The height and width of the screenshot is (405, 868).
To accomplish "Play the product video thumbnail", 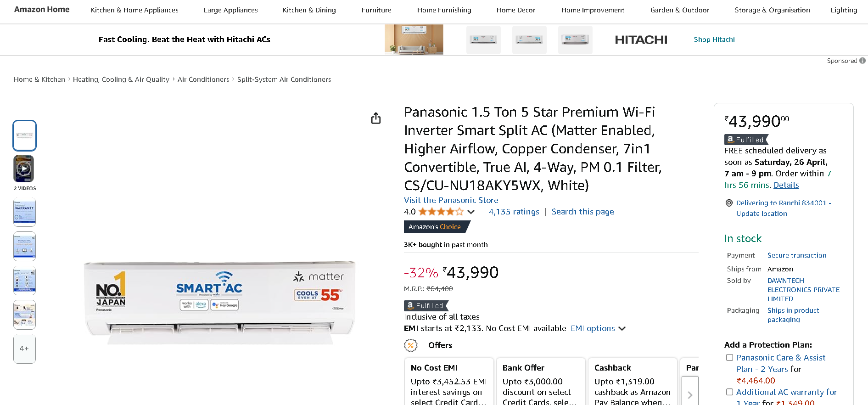I will (24, 169).
